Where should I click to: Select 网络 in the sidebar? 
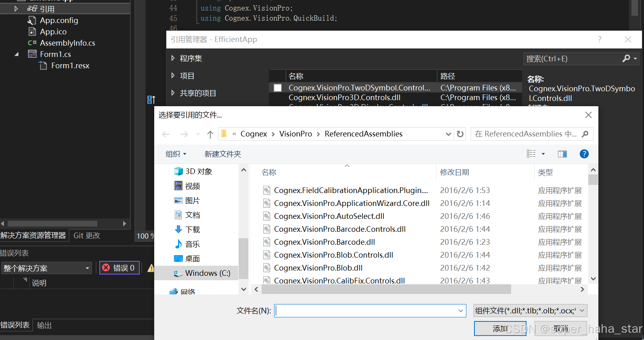coord(183,292)
